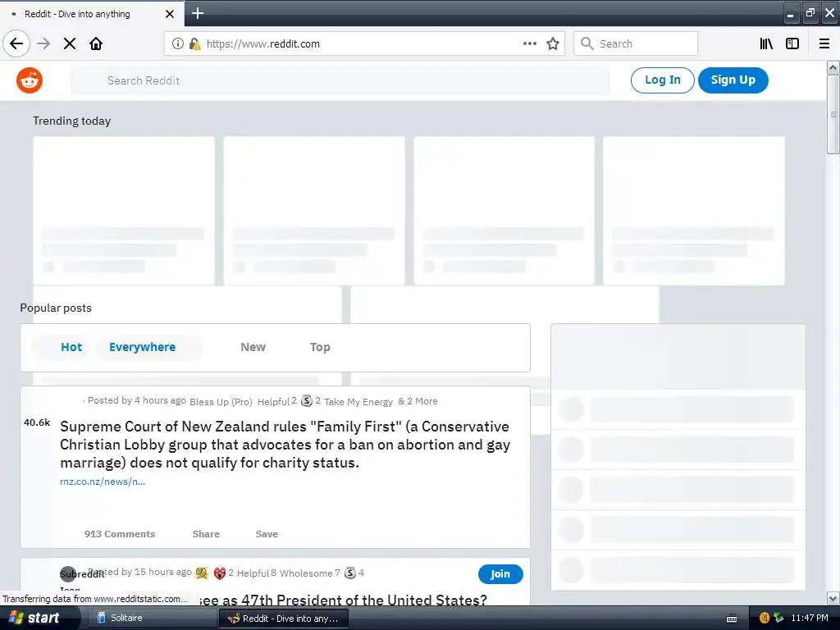Screen dimensions: 840x630
Task: Click the taskbar clock showing 11:47 PM
Action: click(810, 618)
